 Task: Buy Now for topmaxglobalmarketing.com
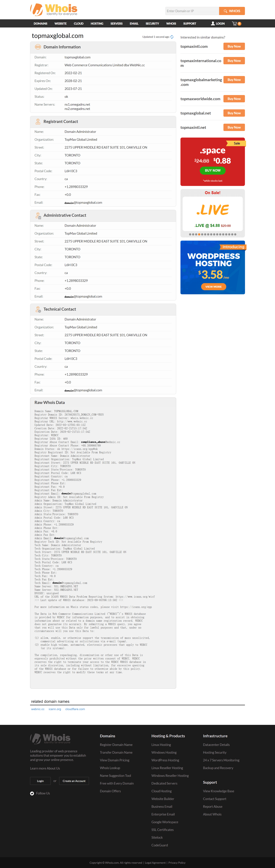[x=234, y=80]
